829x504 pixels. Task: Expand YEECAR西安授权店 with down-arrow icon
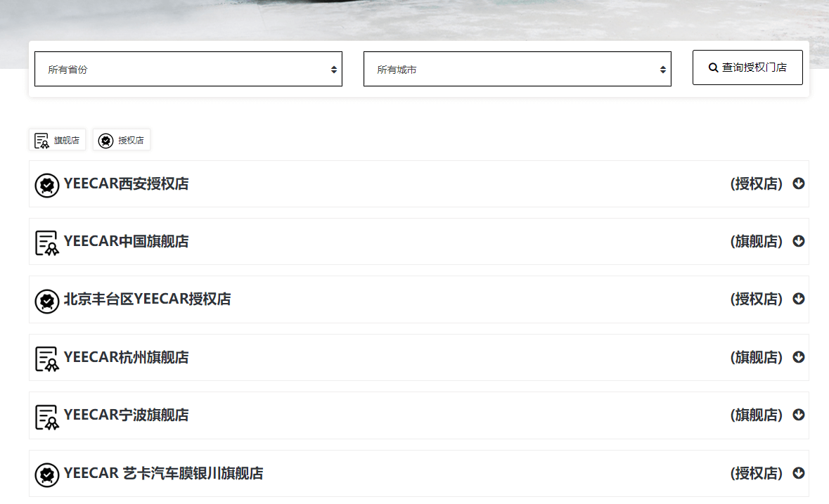pyautogui.click(x=798, y=183)
